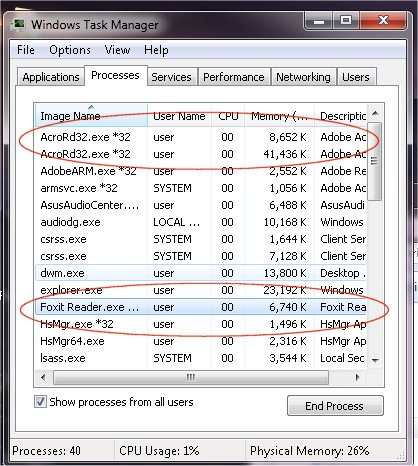Switch to the Applications tab
Viewport: 418px width, 466px height.
click(51, 77)
